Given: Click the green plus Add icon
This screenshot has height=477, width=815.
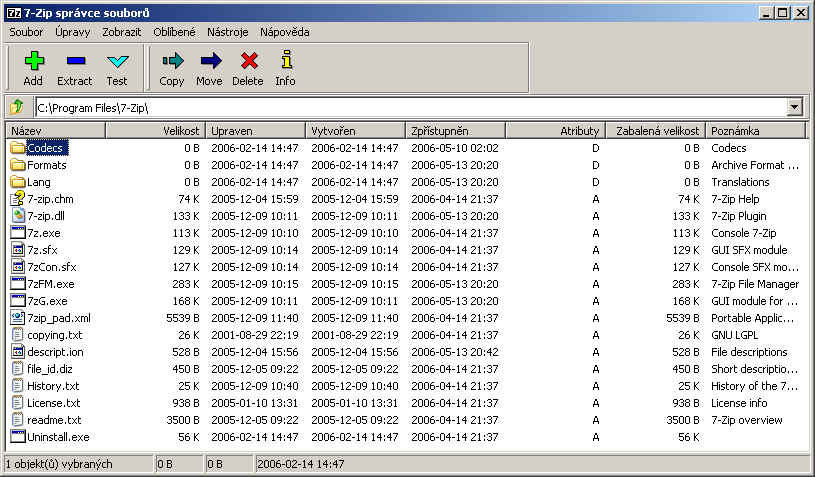Looking at the screenshot, I should point(34,61).
